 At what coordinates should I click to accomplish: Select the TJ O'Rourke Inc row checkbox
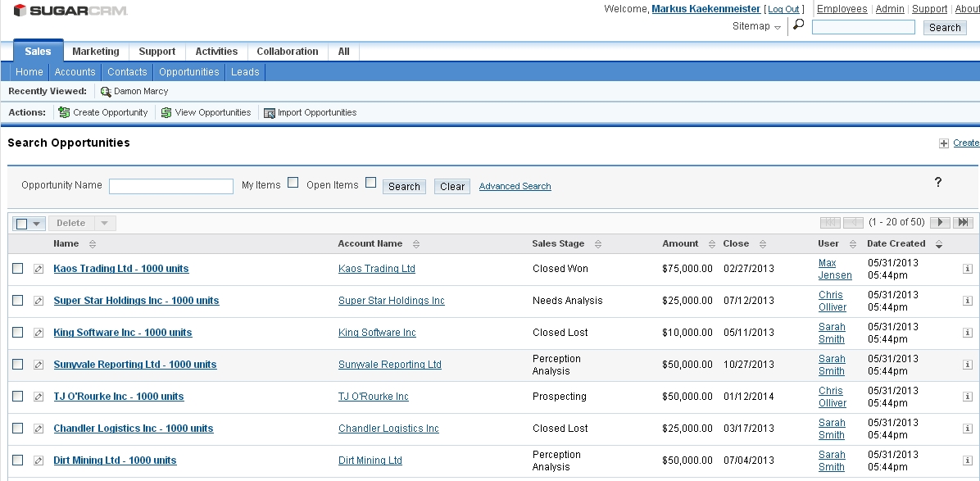pyautogui.click(x=17, y=396)
